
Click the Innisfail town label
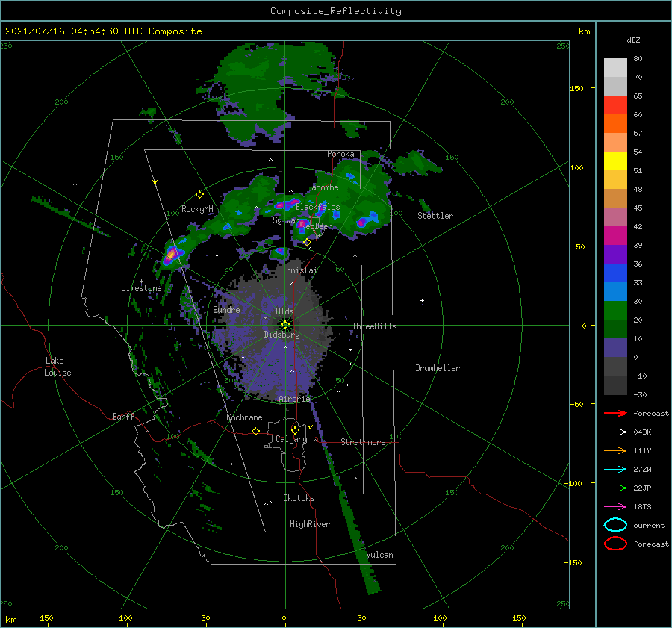[302, 270]
